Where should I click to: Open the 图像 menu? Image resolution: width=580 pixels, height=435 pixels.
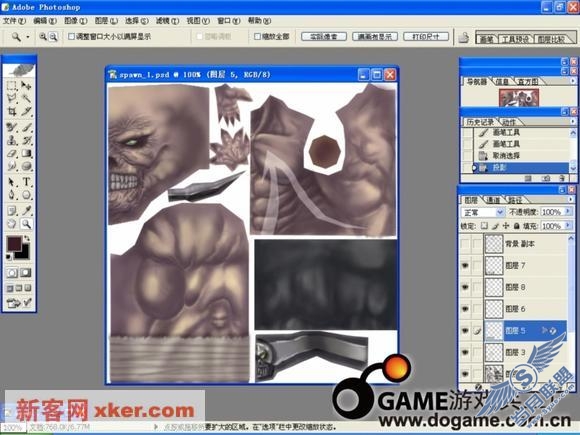tap(75, 21)
